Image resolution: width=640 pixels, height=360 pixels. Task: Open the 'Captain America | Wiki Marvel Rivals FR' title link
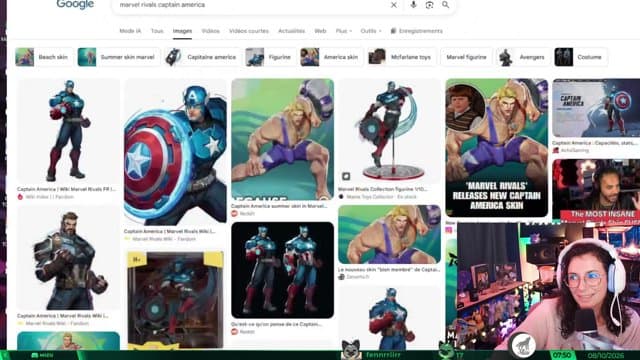[67, 189]
